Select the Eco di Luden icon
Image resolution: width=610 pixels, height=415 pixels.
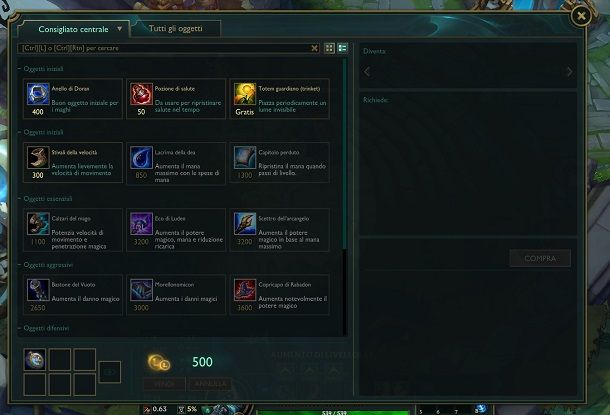141,224
